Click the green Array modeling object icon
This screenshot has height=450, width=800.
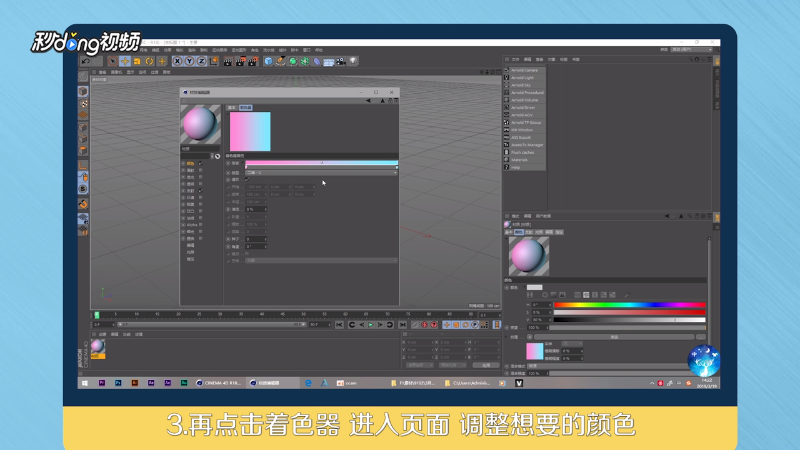point(305,61)
